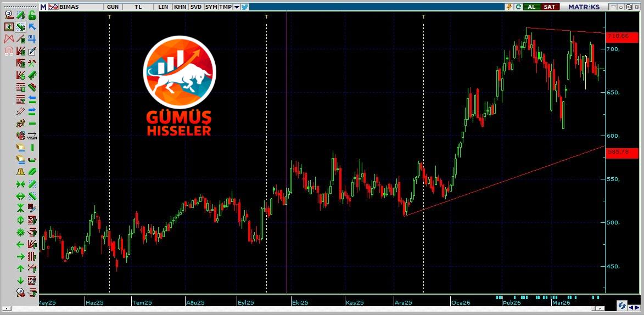This screenshot has height=315, width=644.
Task: Click the MATRIKS logo button
Action: (x=584, y=7)
